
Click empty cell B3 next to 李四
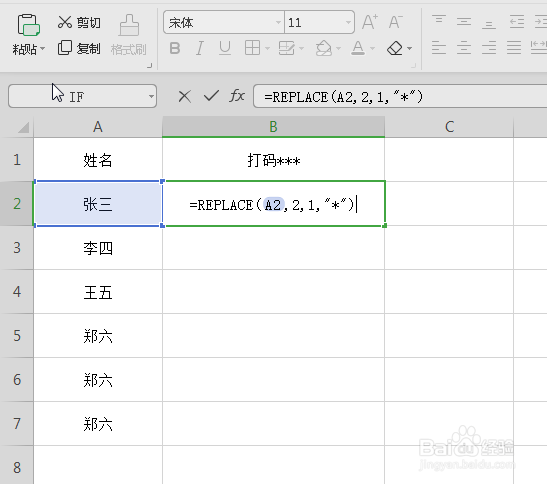[274, 248]
